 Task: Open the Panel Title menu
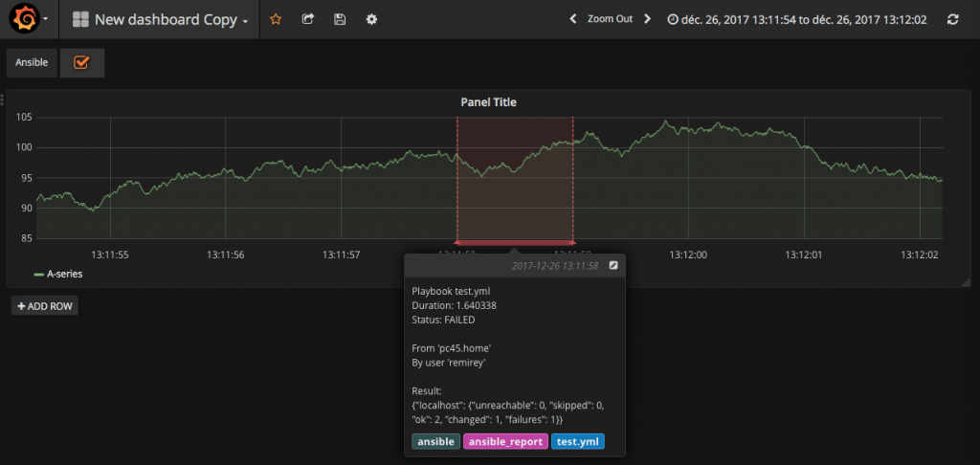coord(489,101)
